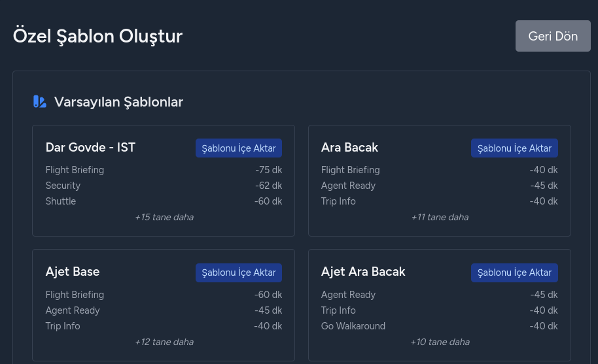598x364 pixels.
Task: Expand "+11 tane daha" in Ara Bacak card
Action: pyautogui.click(x=440, y=217)
